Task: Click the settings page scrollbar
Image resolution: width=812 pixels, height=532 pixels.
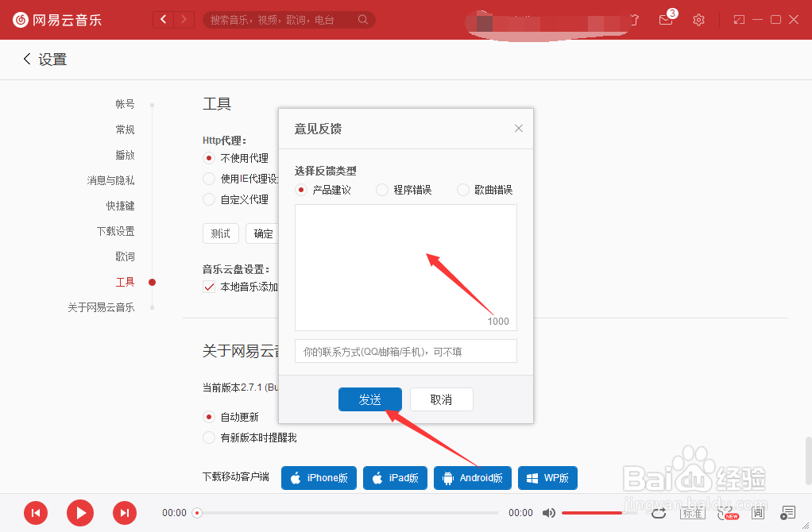Action: click(x=808, y=461)
